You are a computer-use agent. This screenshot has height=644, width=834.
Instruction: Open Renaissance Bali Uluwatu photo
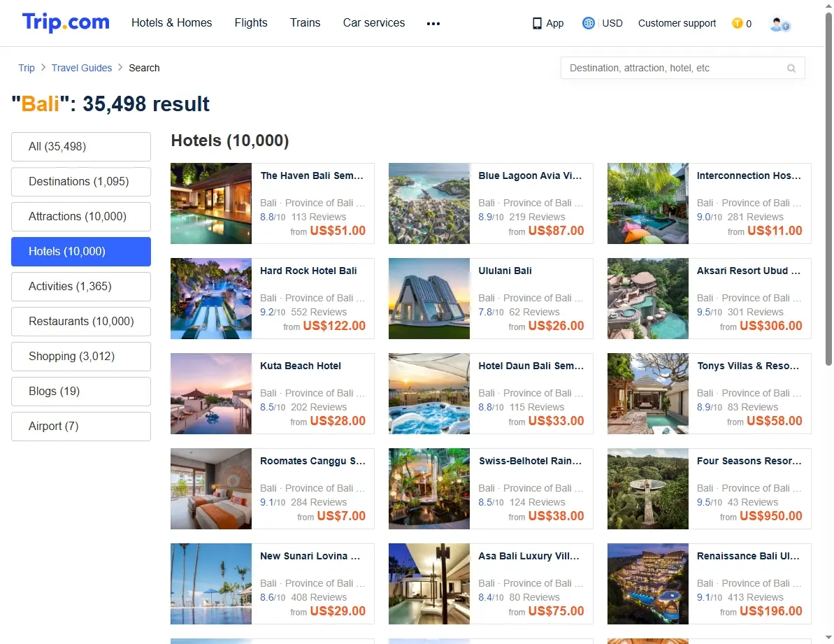pyautogui.click(x=648, y=584)
